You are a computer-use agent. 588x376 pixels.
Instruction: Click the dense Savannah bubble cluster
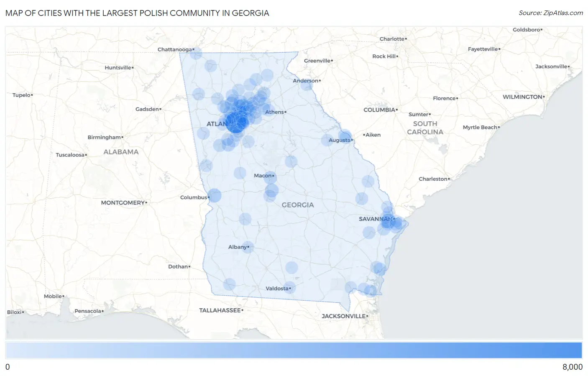tap(389, 222)
